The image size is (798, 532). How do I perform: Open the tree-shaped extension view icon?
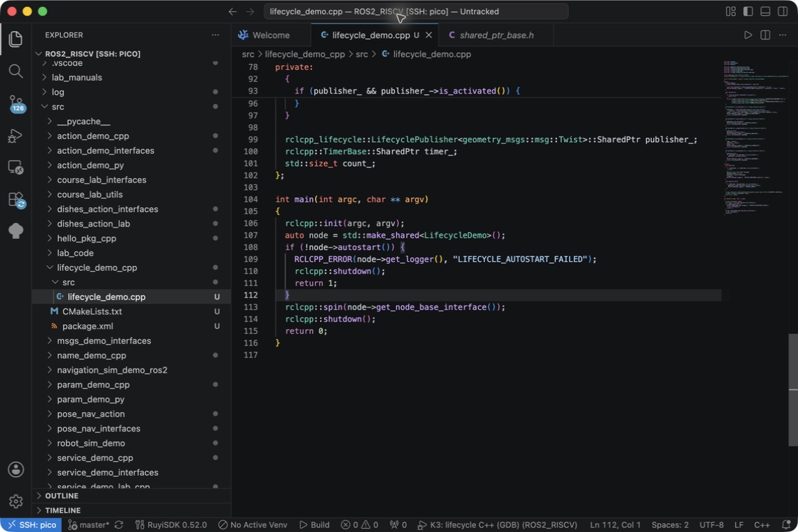(x=16, y=231)
